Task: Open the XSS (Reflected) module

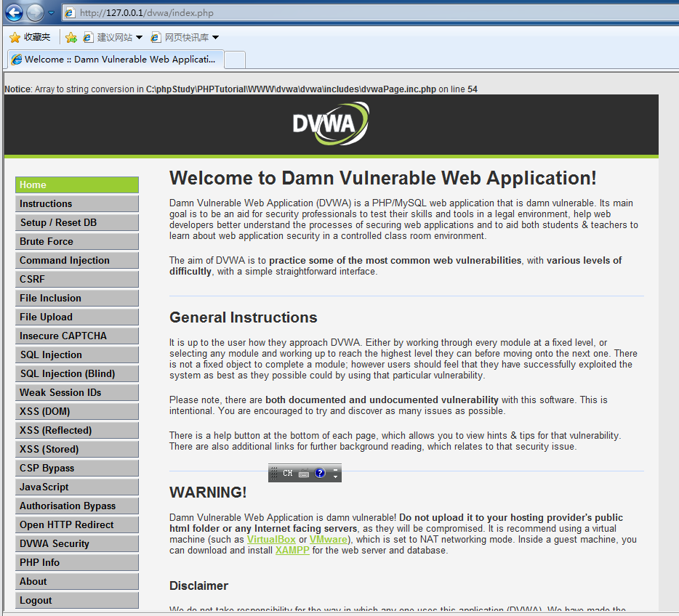Action: pos(77,431)
